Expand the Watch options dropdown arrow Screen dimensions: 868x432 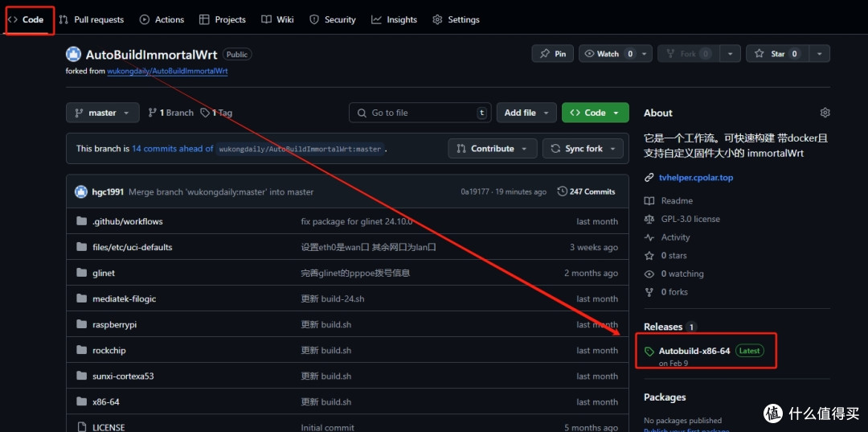[645, 54]
